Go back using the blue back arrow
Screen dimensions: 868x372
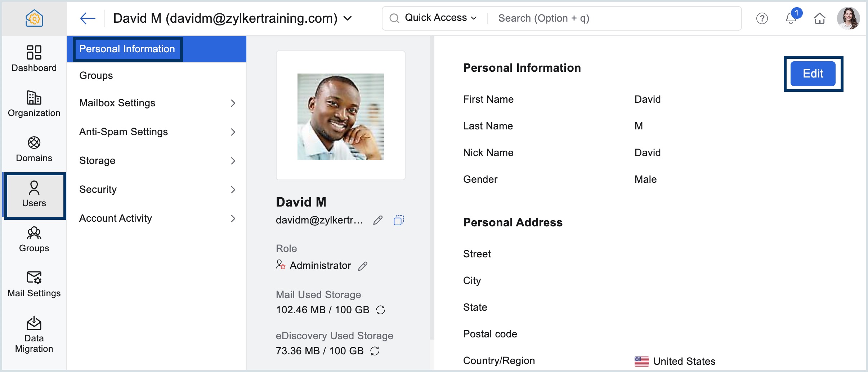88,18
